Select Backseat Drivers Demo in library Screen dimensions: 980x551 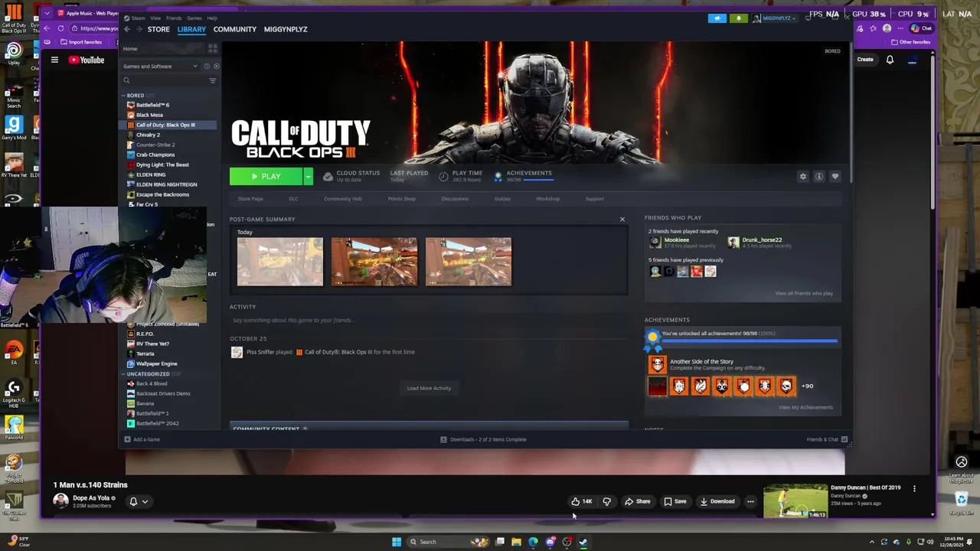163,393
